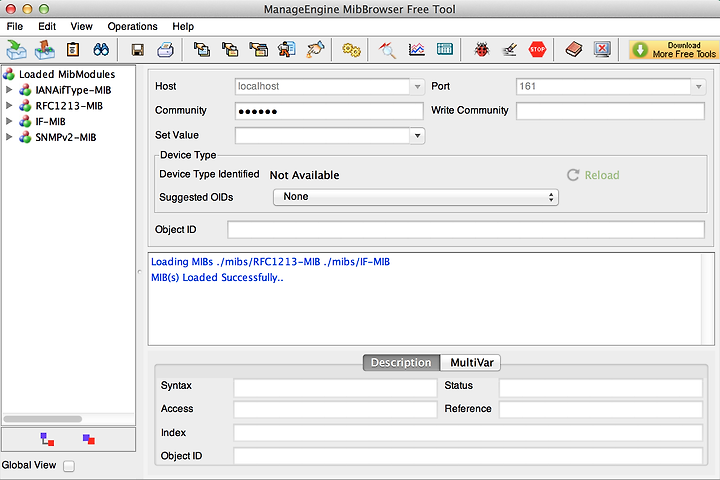Screen dimensions: 720x480
Task: Click the red STOP icon
Action: point(537,50)
